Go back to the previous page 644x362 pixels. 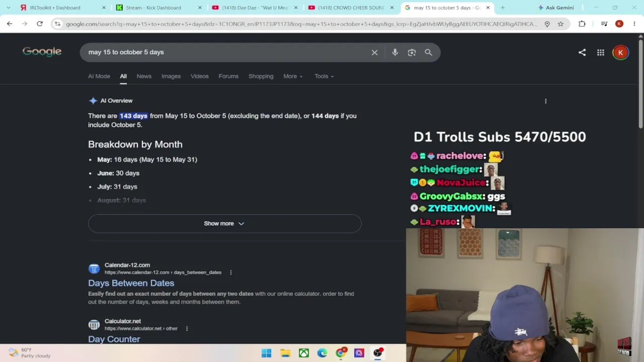tap(10, 24)
